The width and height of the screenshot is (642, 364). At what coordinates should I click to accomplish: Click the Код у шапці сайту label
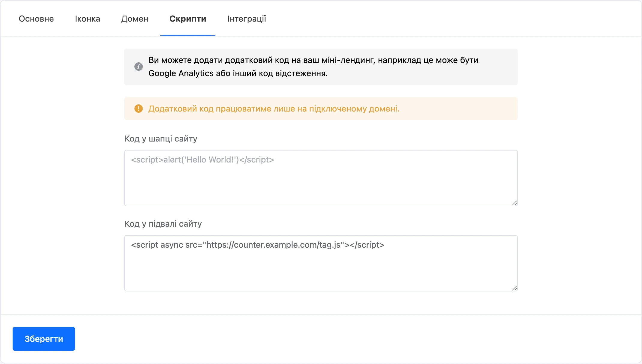(161, 139)
